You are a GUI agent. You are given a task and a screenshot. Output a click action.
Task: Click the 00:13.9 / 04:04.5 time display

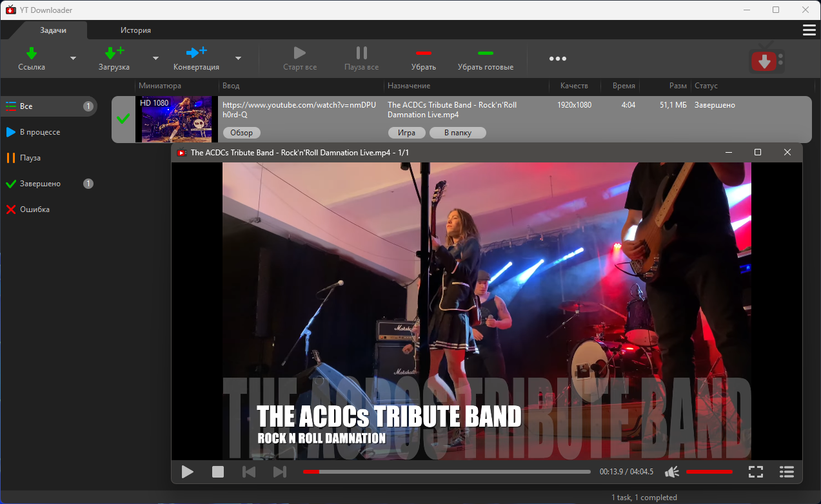coord(626,472)
